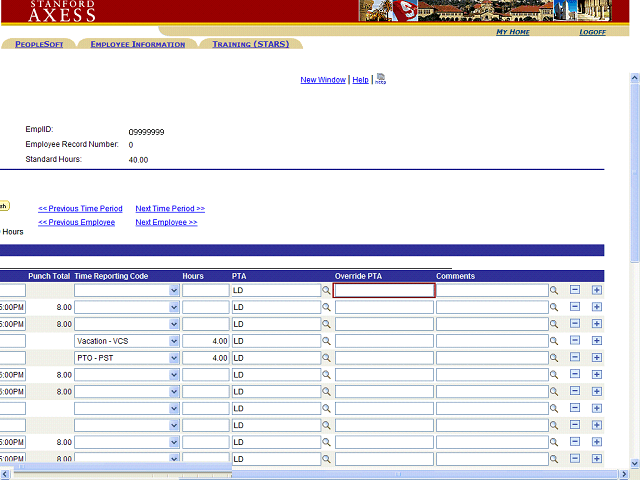Viewport: 640px width, 480px height.
Task: Click the horizontal scrollbar at the page bottom
Action: click(320, 474)
